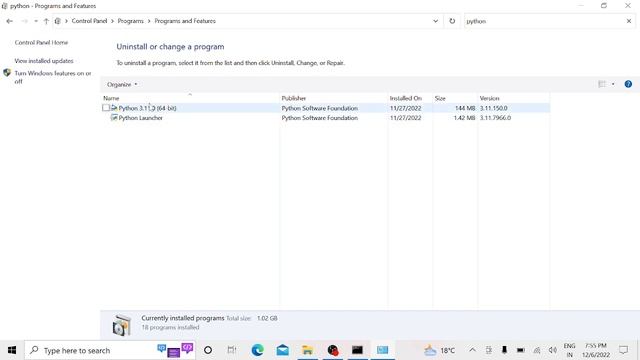640x360 pixels.
Task: Open volume control in system tray
Action: click(x=553, y=350)
